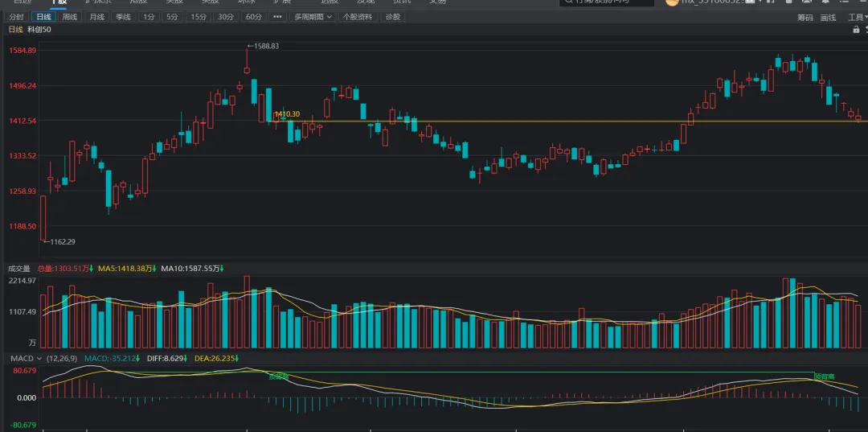Select the 日线 daily chart tab
868x432 pixels.
click(43, 17)
